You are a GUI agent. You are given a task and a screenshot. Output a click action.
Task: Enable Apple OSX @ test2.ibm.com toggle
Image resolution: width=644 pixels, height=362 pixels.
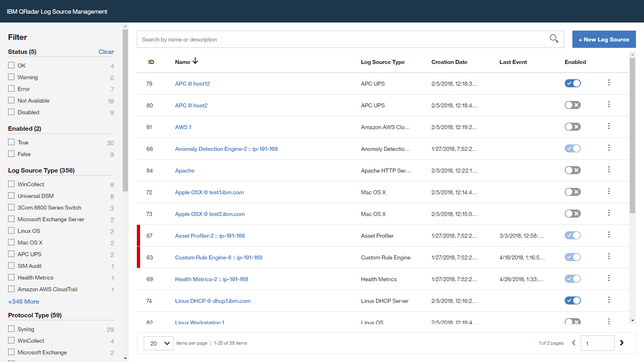[573, 214]
